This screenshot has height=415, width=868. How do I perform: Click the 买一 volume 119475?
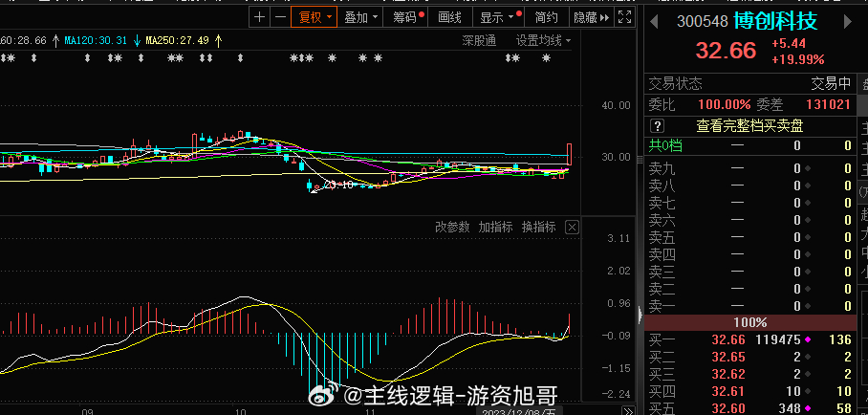pos(778,339)
